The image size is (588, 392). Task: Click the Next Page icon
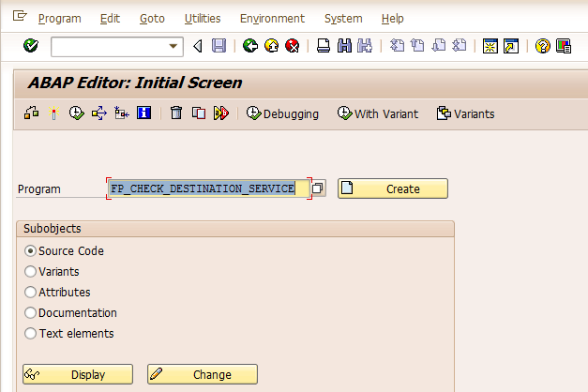438,46
